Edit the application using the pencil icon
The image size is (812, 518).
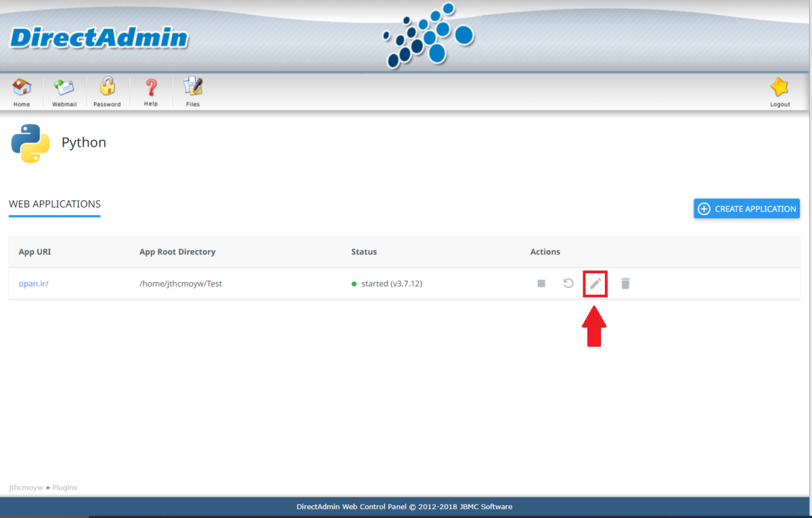click(x=595, y=283)
